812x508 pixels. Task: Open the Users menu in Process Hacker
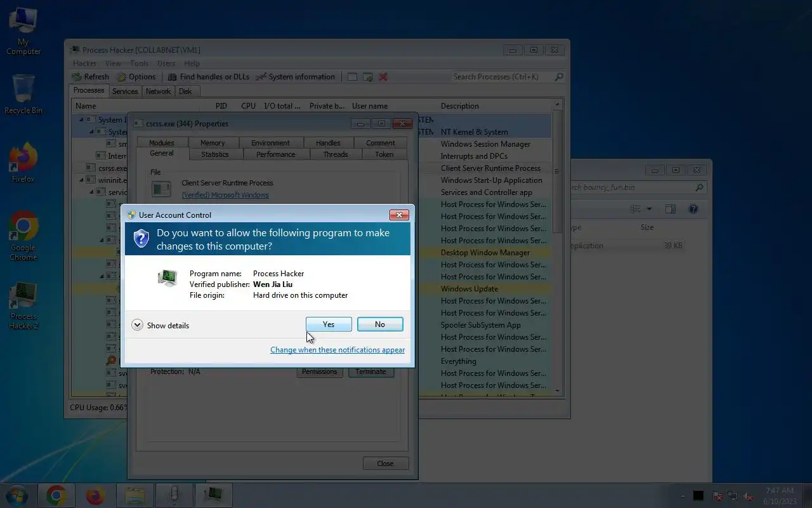(x=166, y=63)
